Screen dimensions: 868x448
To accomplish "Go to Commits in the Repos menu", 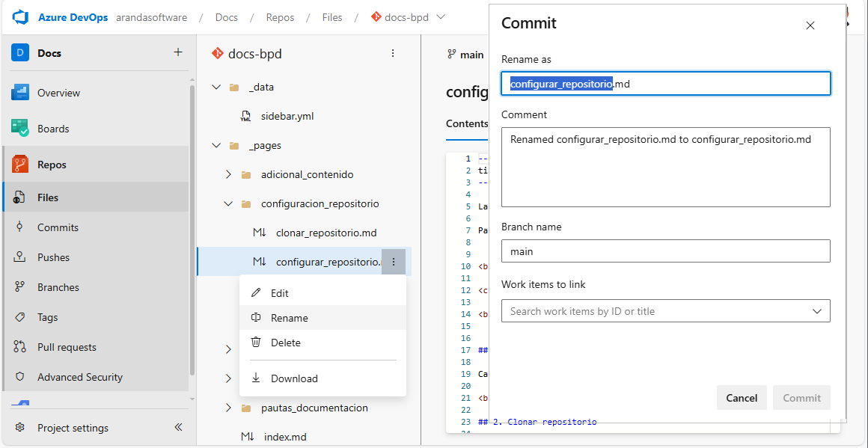I will click(x=58, y=227).
